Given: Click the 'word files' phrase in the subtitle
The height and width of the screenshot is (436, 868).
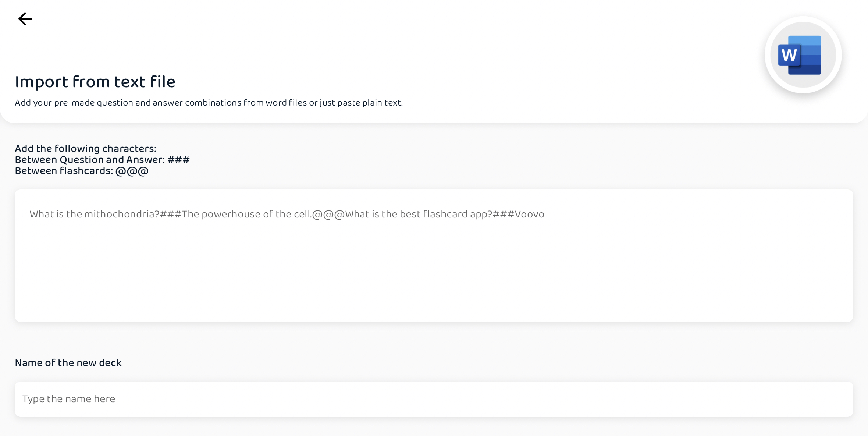Looking at the screenshot, I should coord(286,103).
